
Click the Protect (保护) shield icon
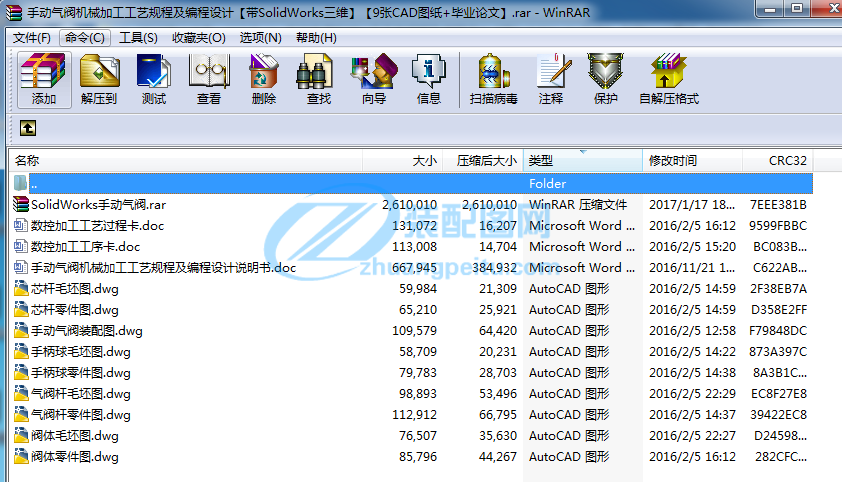pos(605,79)
